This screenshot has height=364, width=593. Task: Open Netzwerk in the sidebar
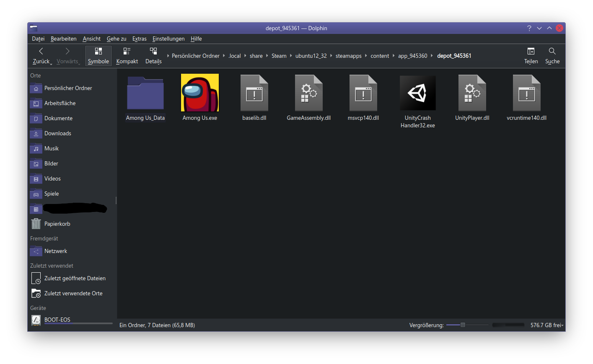coord(72,251)
